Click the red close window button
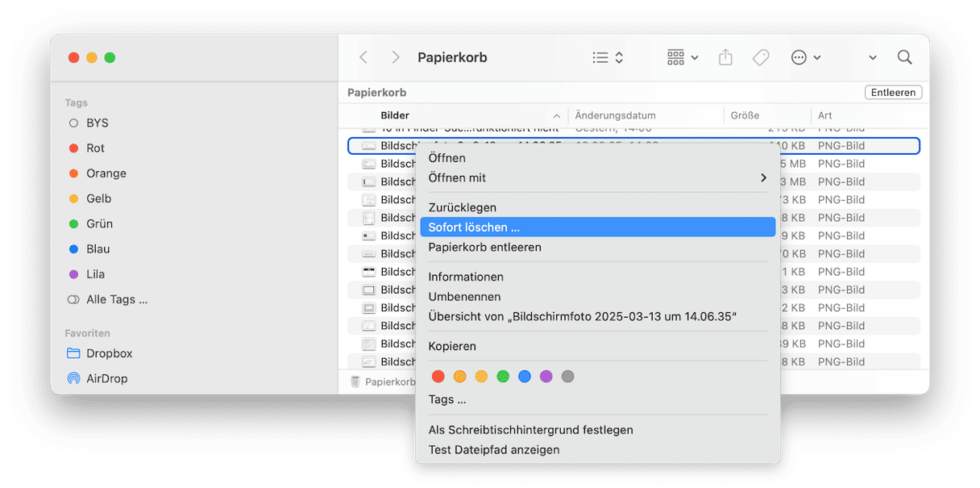The image size is (980, 488). (x=74, y=57)
